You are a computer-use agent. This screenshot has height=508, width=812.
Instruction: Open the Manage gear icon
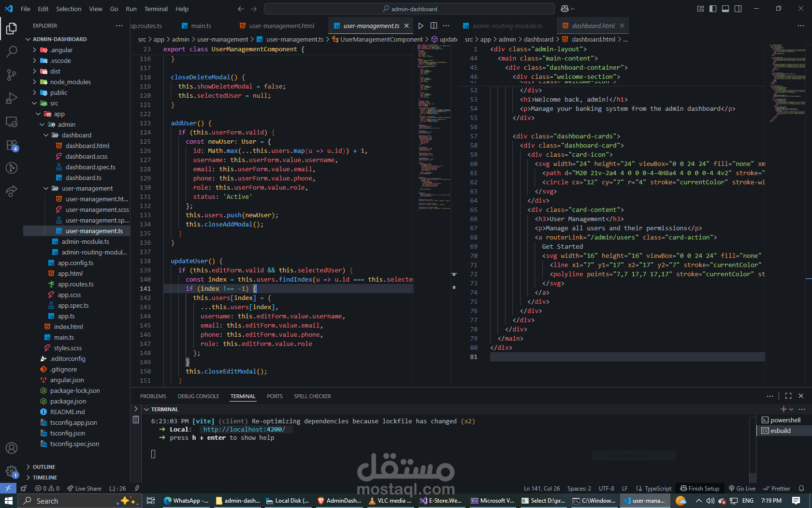tap(12, 471)
